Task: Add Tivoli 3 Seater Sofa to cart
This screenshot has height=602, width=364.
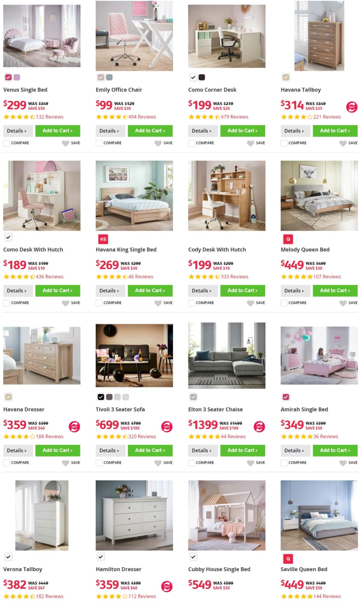Action: click(150, 451)
